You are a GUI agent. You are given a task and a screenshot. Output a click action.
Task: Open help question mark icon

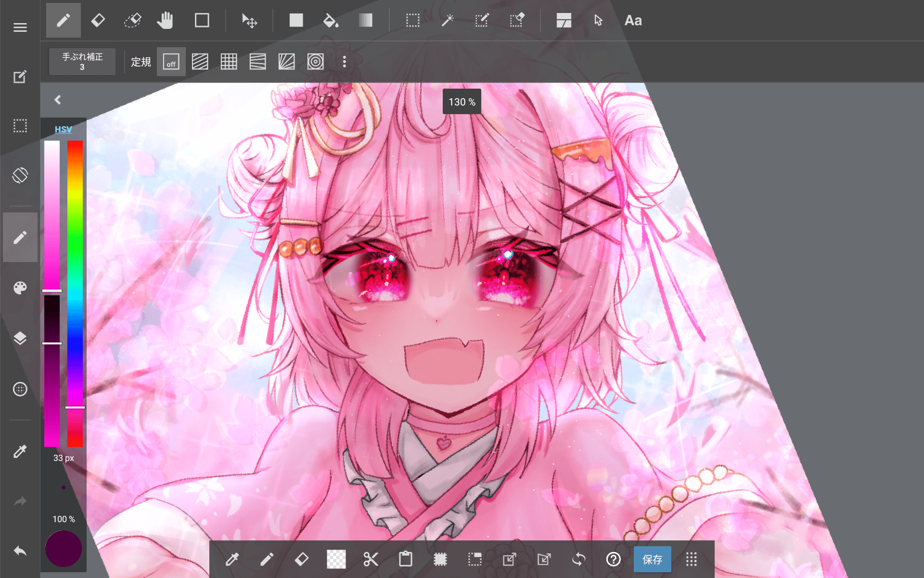pos(613,559)
